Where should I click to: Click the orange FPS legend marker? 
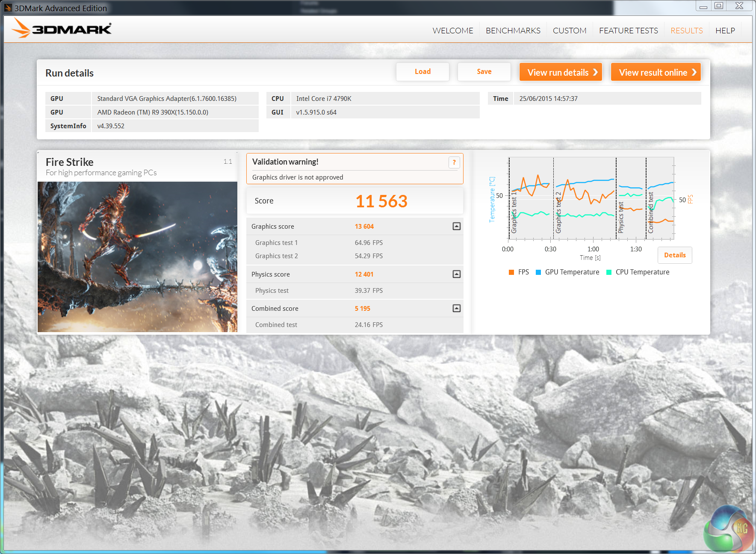511,272
